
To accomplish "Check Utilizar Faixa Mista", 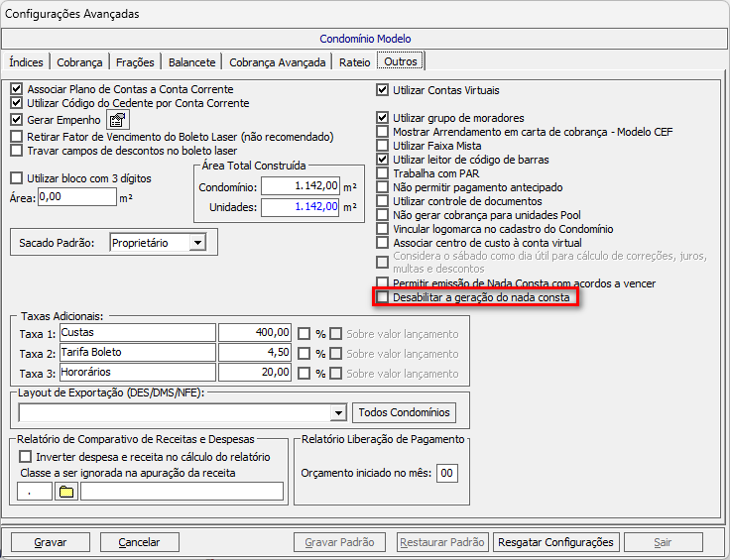I will [382, 146].
